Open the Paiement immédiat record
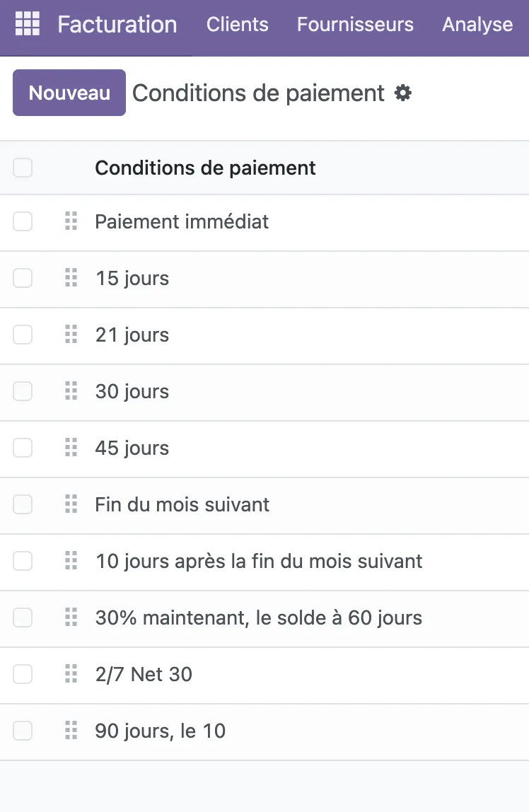 coord(182,221)
